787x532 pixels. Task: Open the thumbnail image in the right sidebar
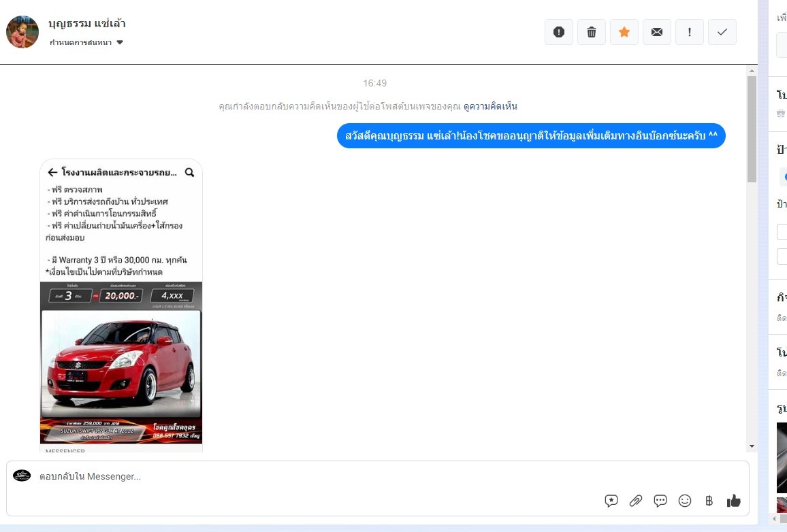pos(782,458)
